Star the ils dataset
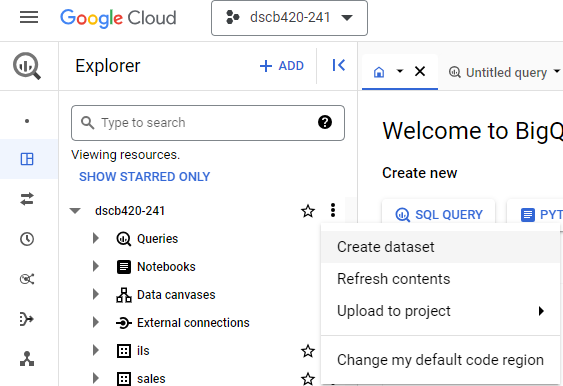 [308, 351]
